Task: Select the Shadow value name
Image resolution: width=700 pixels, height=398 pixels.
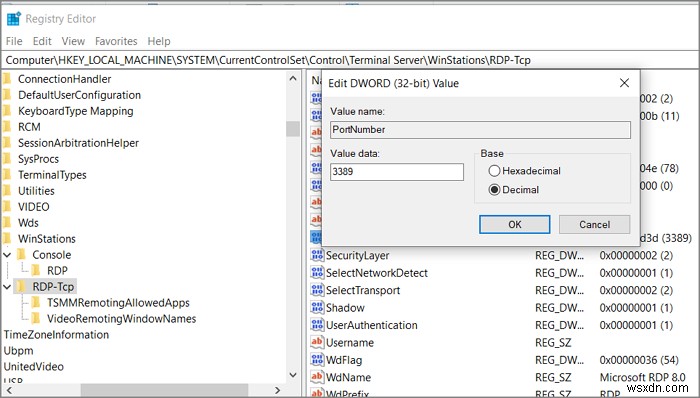Action: tap(345, 308)
